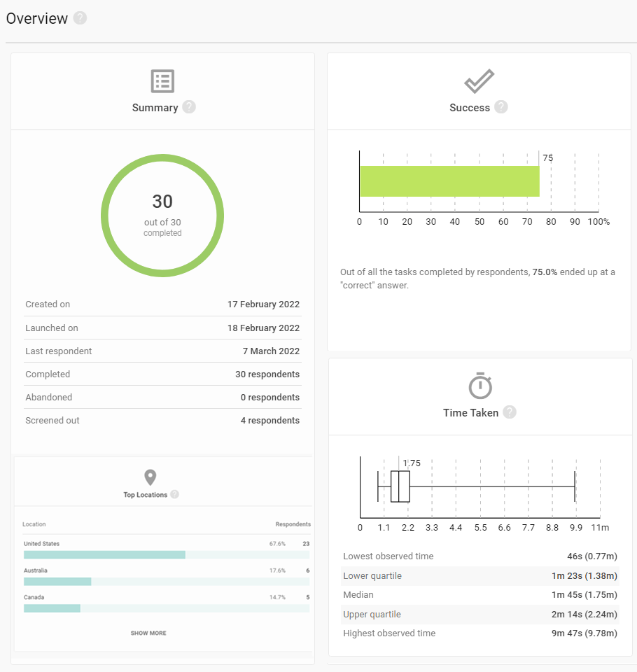Click the Highest observed time row
Screen dimensions: 637x672
click(480, 633)
